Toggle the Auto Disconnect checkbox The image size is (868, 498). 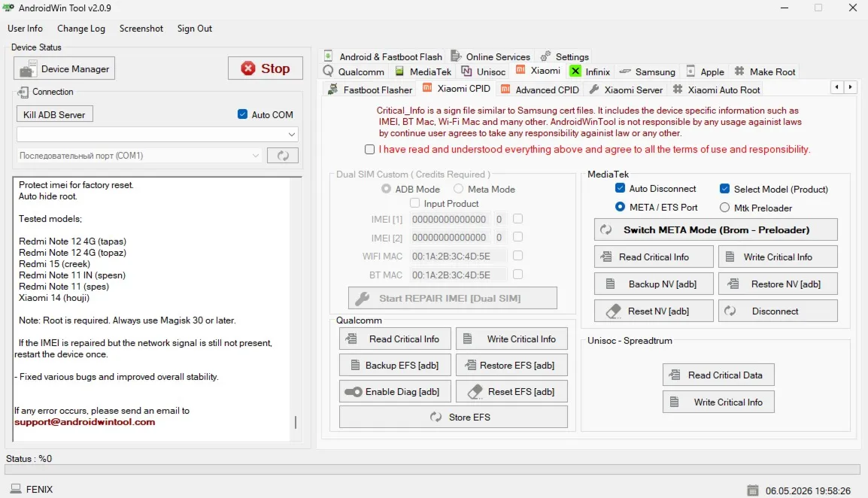620,188
